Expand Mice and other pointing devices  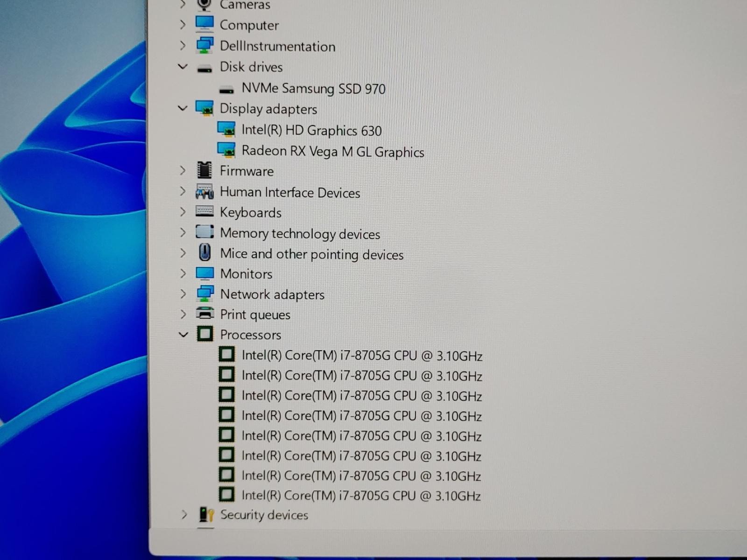[183, 253]
